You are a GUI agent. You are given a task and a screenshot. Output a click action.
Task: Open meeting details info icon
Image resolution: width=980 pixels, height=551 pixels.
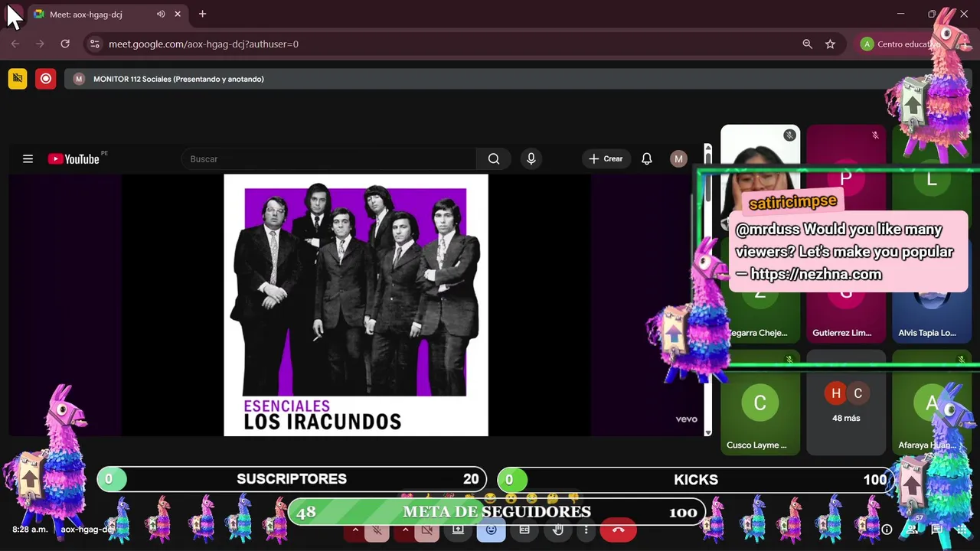pos(887,529)
